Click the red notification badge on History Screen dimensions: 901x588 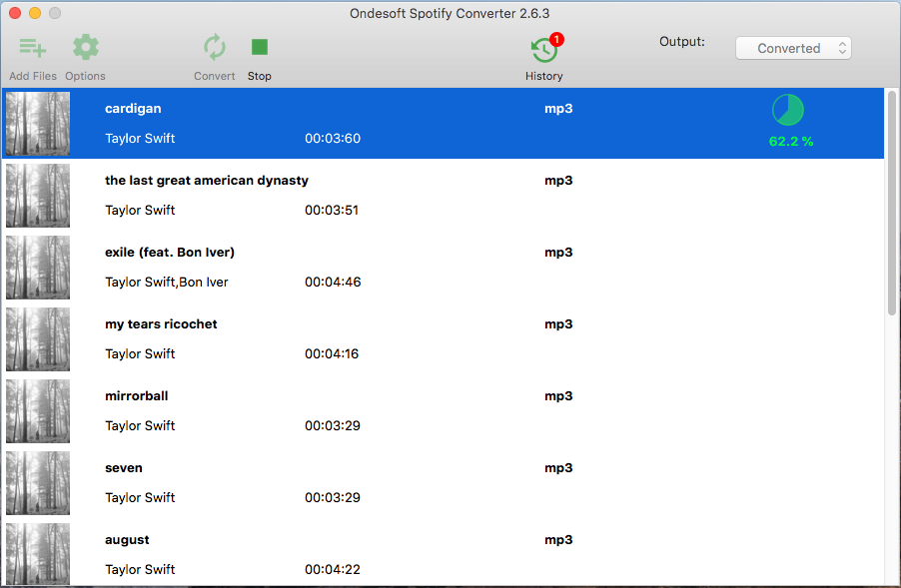tap(556, 39)
